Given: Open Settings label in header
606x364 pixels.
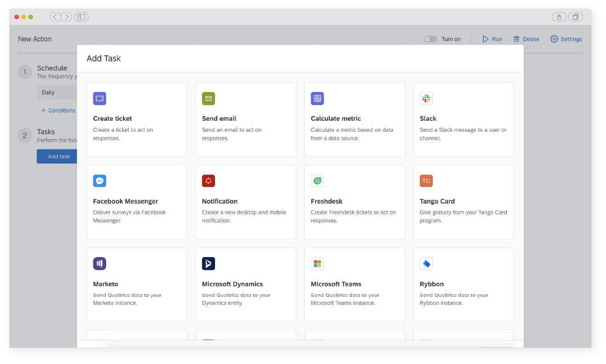Looking at the screenshot, I should [x=572, y=39].
